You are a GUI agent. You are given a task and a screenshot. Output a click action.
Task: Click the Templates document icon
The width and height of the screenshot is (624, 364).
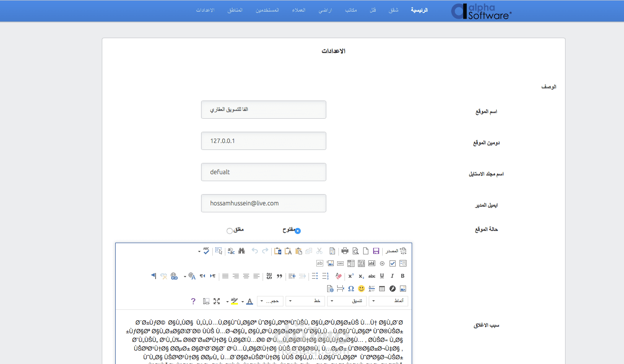(x=332, y=250)
